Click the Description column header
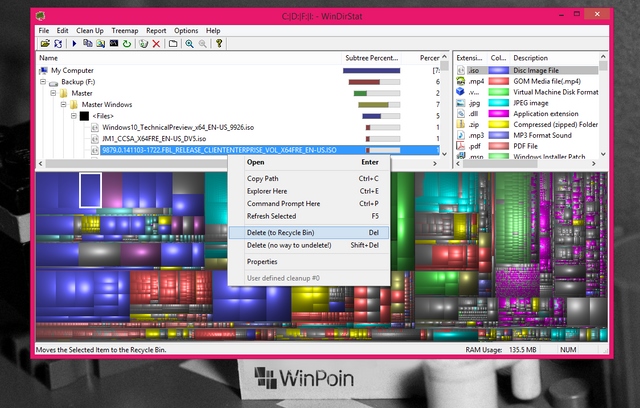 555,58
